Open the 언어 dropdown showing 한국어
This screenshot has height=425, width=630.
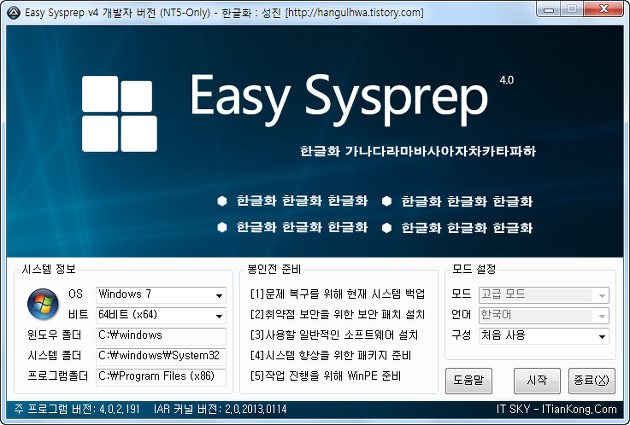pyautogui.click(x=544, y=315)
